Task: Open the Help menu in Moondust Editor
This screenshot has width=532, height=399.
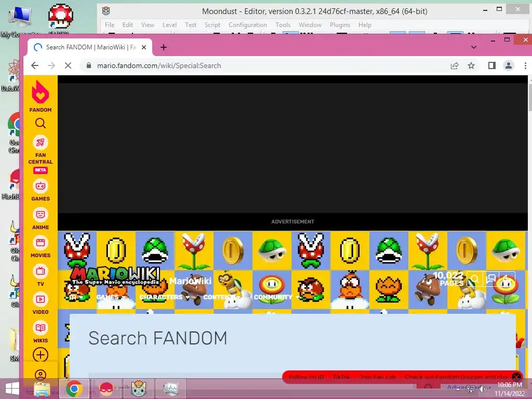Action: point(365,25)
